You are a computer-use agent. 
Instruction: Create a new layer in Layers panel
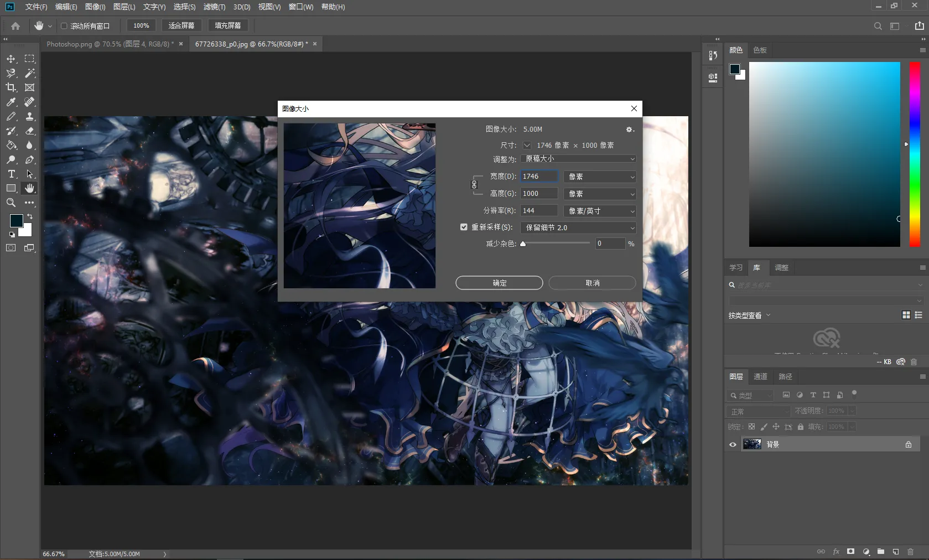pyautogui.click(x=896, y=552)
